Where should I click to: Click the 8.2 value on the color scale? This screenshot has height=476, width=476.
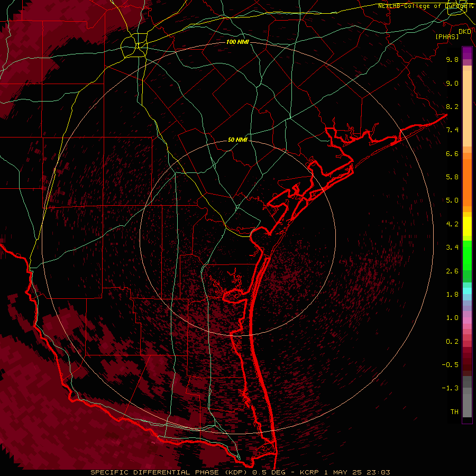click(452, 106)
